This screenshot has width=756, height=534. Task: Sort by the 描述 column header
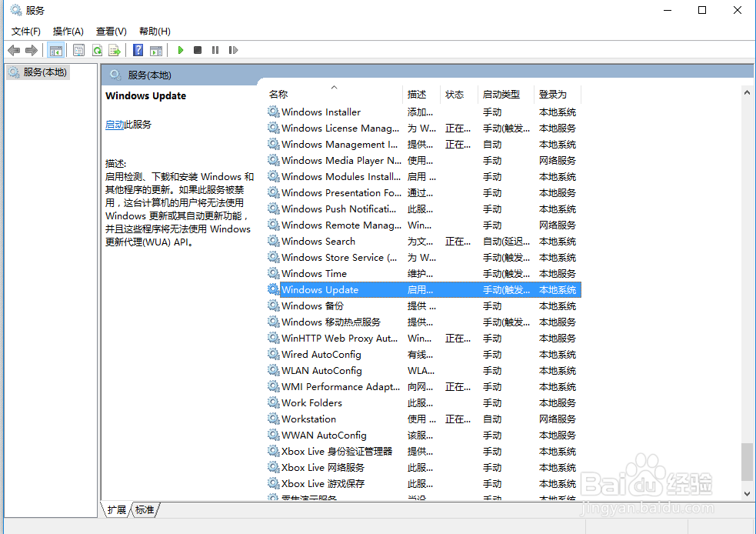click(x=421, y=95)
